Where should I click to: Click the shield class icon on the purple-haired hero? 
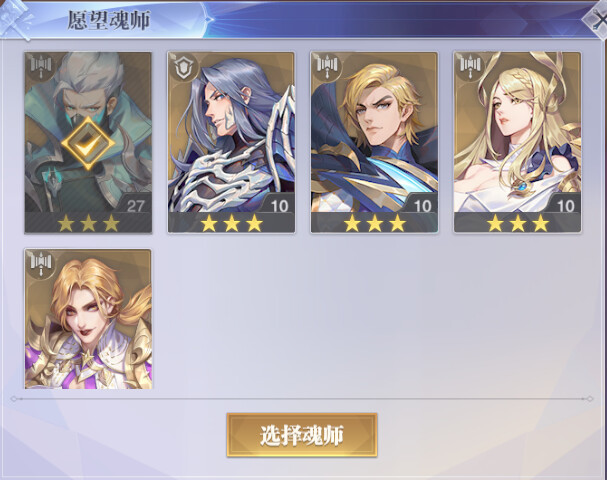(x=183, y=67)
